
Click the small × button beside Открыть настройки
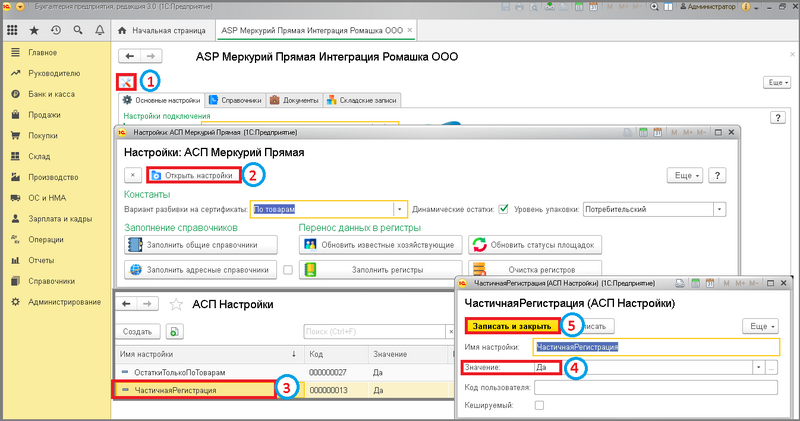133,175
